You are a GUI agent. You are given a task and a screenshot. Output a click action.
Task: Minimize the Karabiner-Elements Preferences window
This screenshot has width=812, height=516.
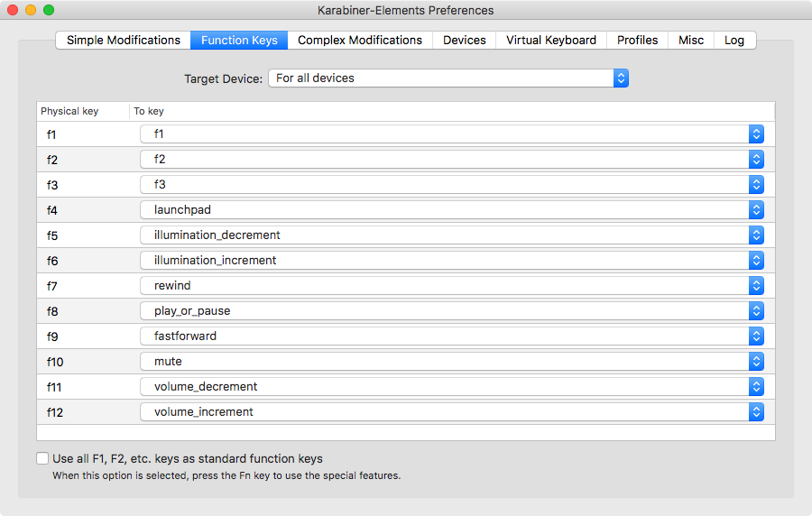(x=31, y=10)
